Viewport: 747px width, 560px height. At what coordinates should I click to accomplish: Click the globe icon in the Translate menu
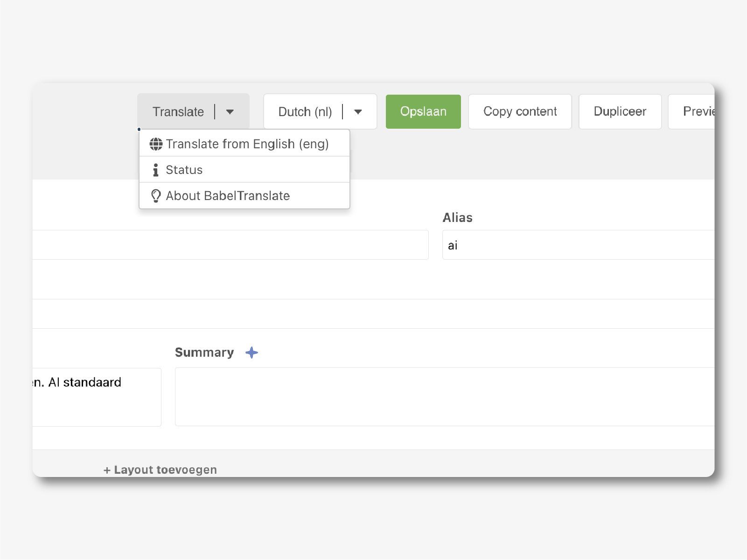click(156, 144)
